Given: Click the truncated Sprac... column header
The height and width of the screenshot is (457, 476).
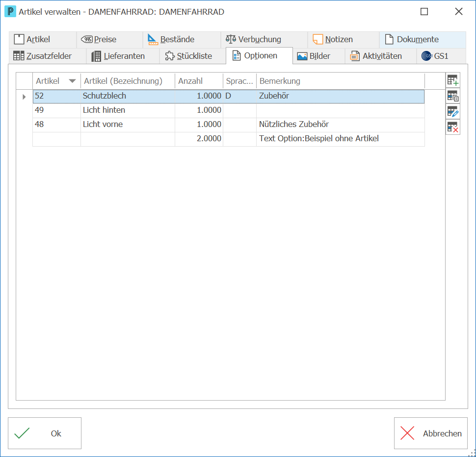Looking at the screenshot, I should 240,81.
